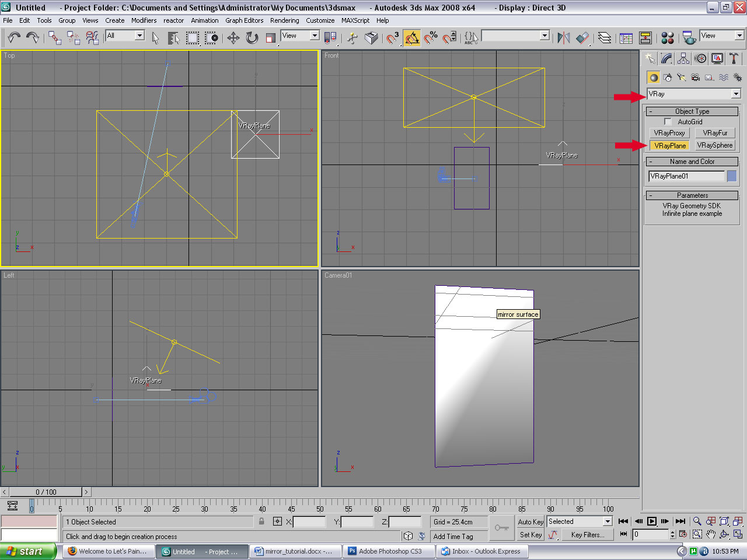Select the Select and Move tool
Viewport: 747px width, 560px height.
(233, 38)
